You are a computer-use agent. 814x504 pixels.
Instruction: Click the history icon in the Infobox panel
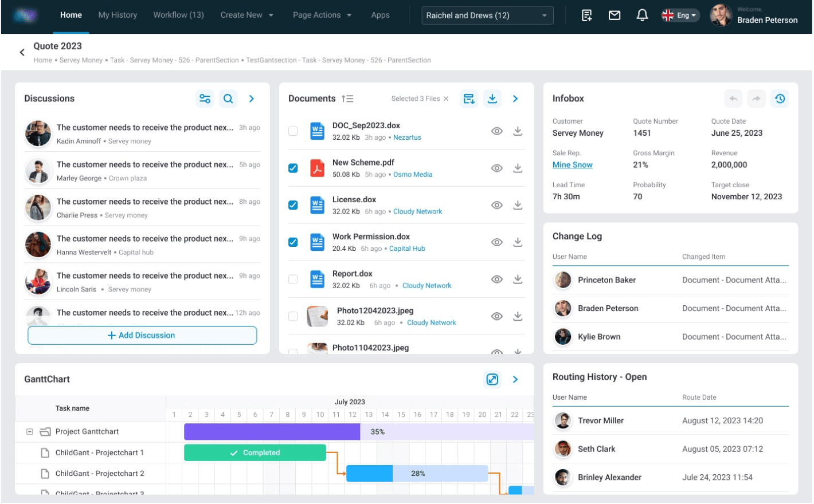click(780, 99)
